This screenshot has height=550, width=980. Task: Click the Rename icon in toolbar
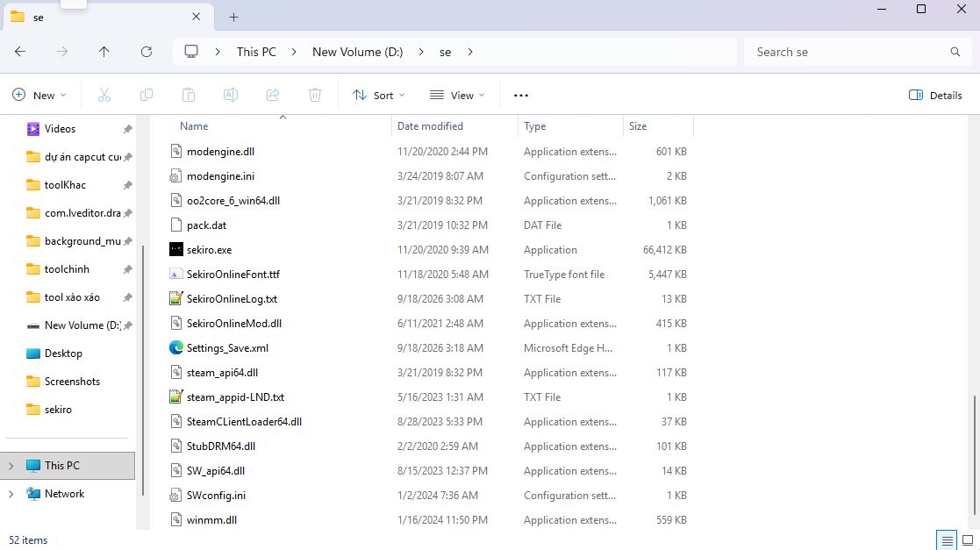click(231, 95)
